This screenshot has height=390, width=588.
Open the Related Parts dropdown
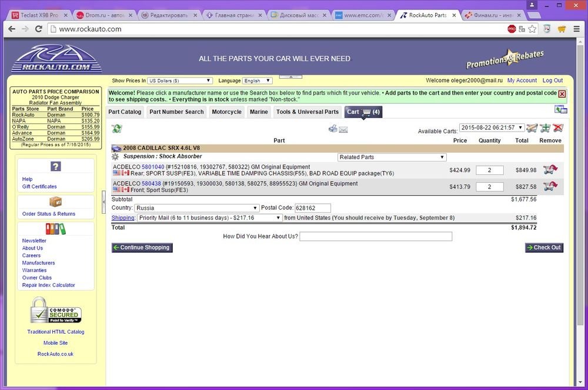[x=392, y=157]
